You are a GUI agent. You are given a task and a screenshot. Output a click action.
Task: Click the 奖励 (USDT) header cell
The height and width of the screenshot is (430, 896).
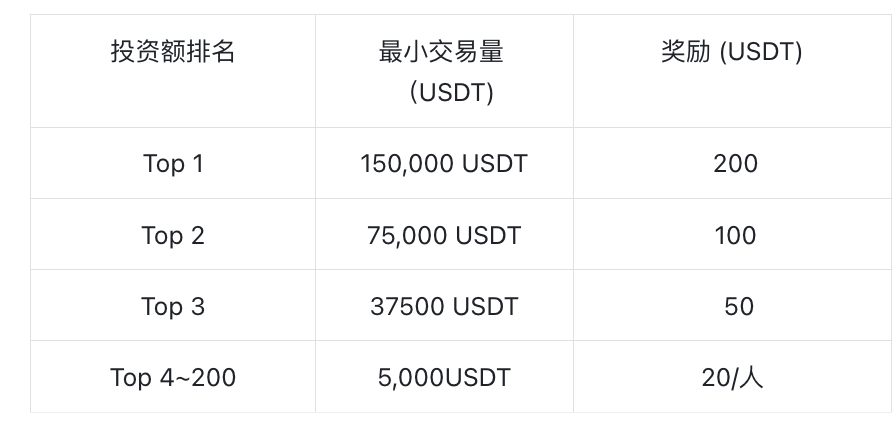734,71
